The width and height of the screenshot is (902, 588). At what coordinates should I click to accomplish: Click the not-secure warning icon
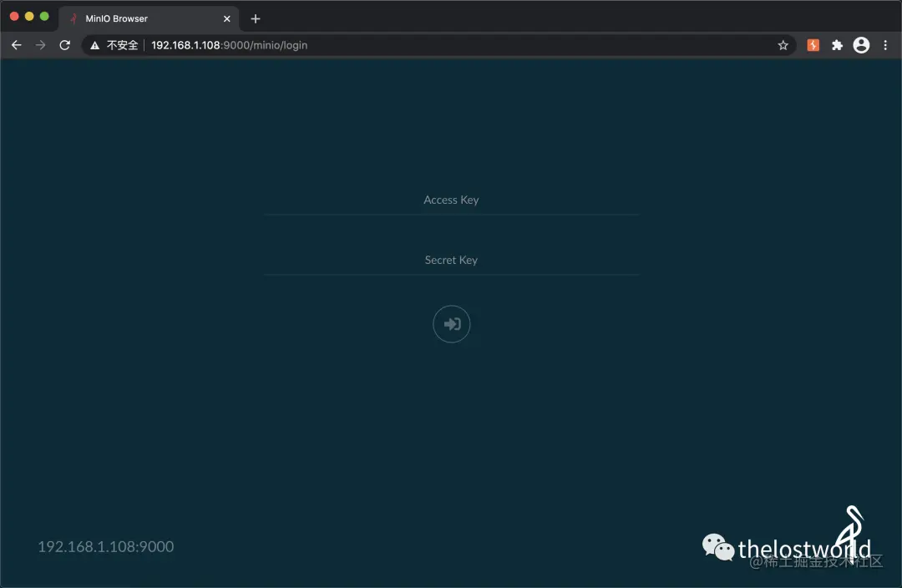pos(95,45)
